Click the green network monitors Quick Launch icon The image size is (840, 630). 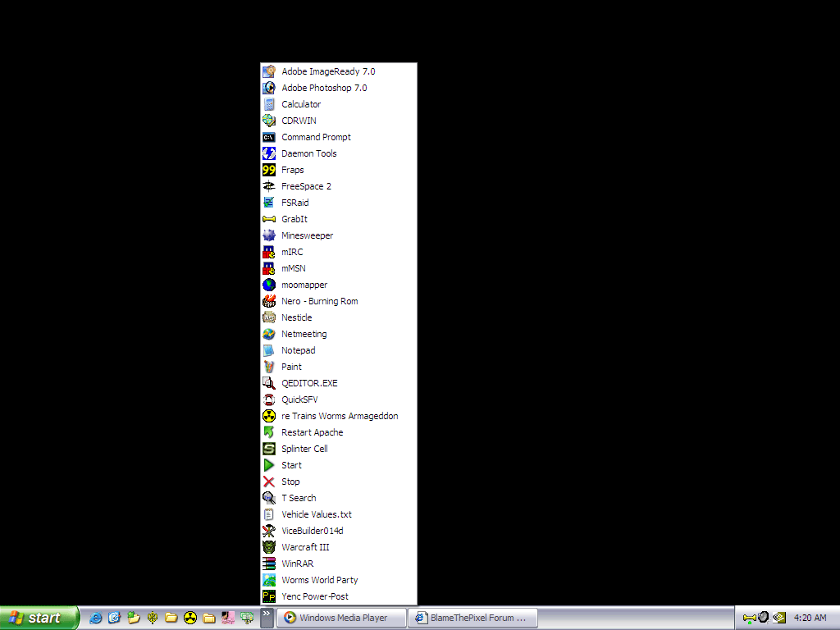tap(247, 618)
